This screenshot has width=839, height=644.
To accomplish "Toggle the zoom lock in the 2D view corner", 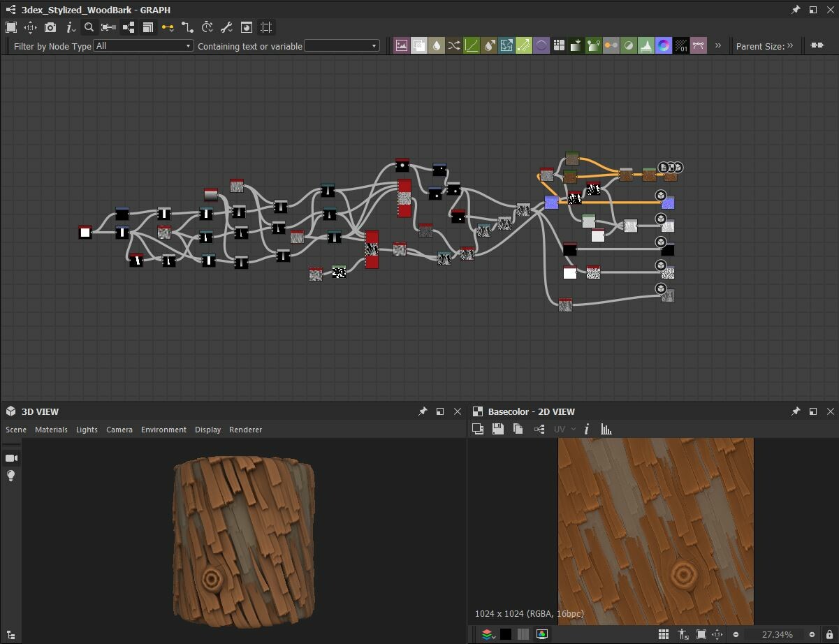I will point(829,634).
